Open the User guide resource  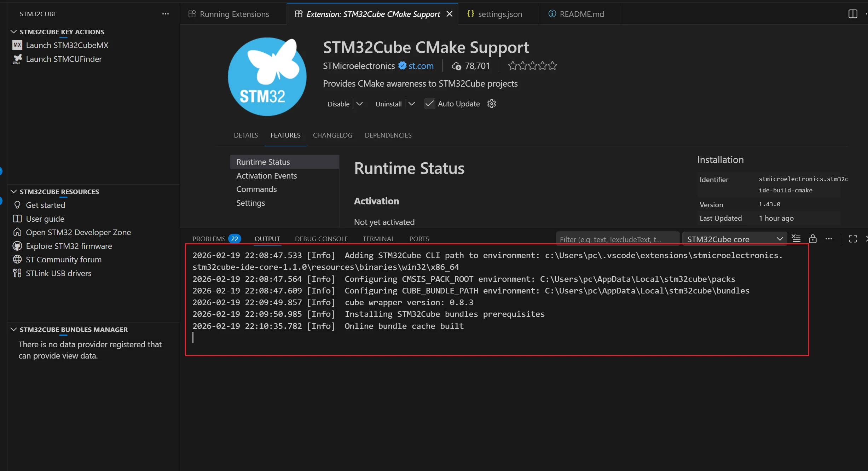(x=45, y=219)
